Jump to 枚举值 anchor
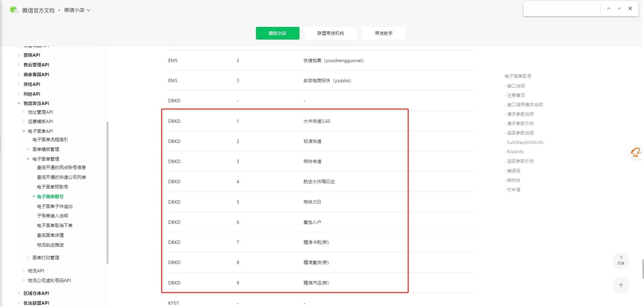Screen dimensions: 644x307 [514, 190]
